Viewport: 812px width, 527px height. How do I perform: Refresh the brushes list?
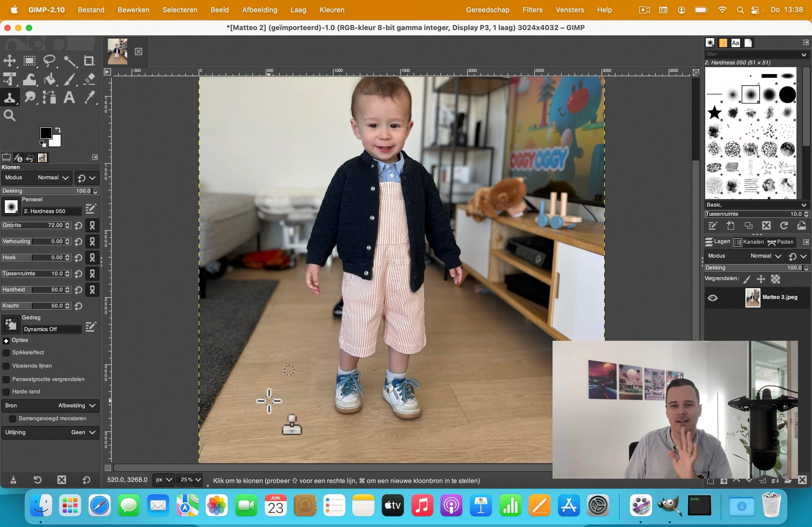click(x=784, y=226)
